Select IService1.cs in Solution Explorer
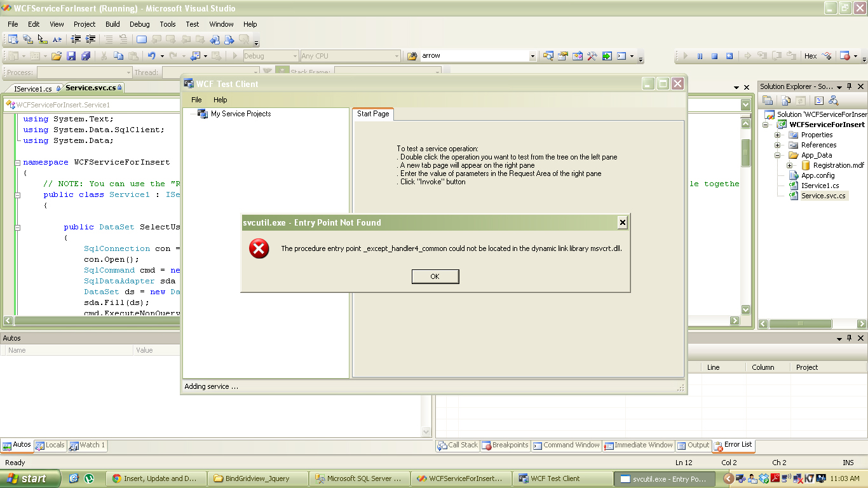This screenshot has height=488, width=868. tap(820, 186)
